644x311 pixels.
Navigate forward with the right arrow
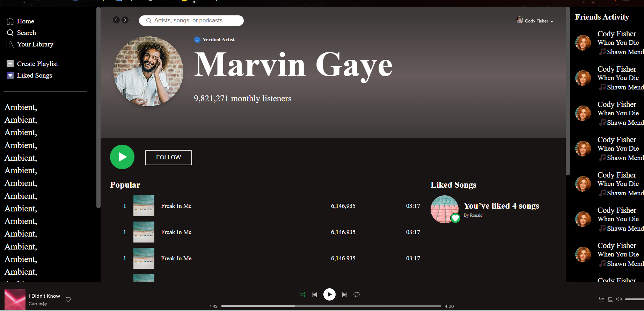(125, 20)
